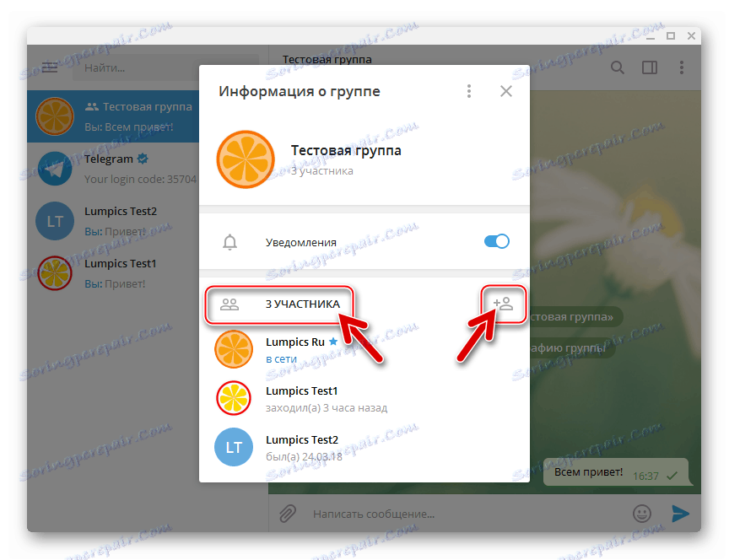Open chat header three-dot menu
The image size is (729, 560).
[x=682, y=67]
